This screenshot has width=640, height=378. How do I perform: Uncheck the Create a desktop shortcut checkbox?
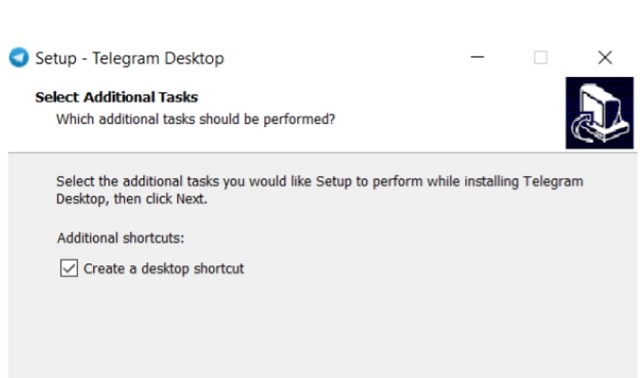pyautogui.click(x=69, y=268)
